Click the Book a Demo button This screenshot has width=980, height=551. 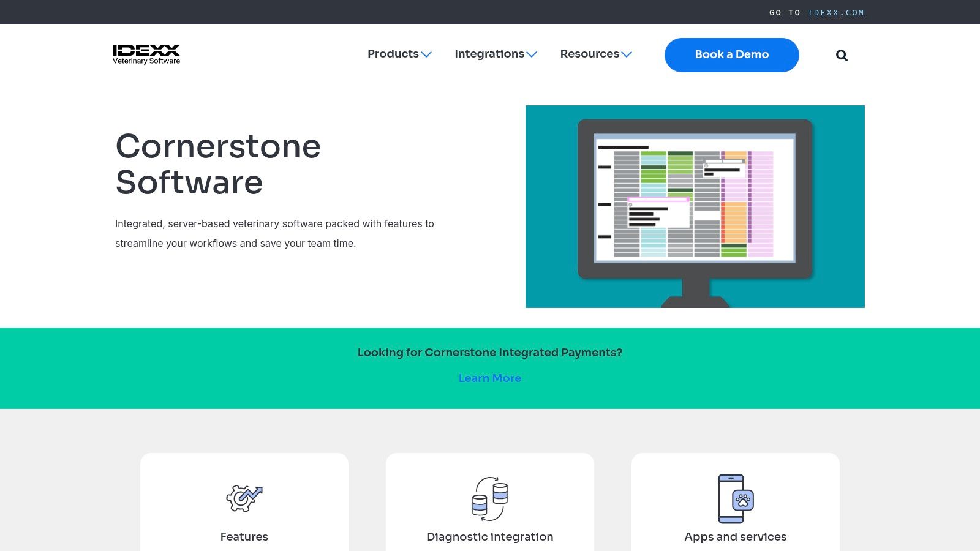point(731,54)
